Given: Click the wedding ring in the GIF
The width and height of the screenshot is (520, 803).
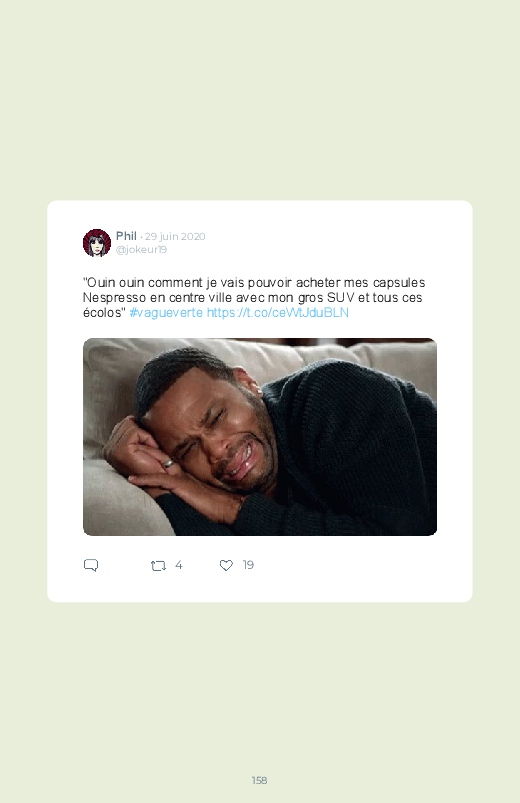Looking at the screenshot, I should point(168,463).
